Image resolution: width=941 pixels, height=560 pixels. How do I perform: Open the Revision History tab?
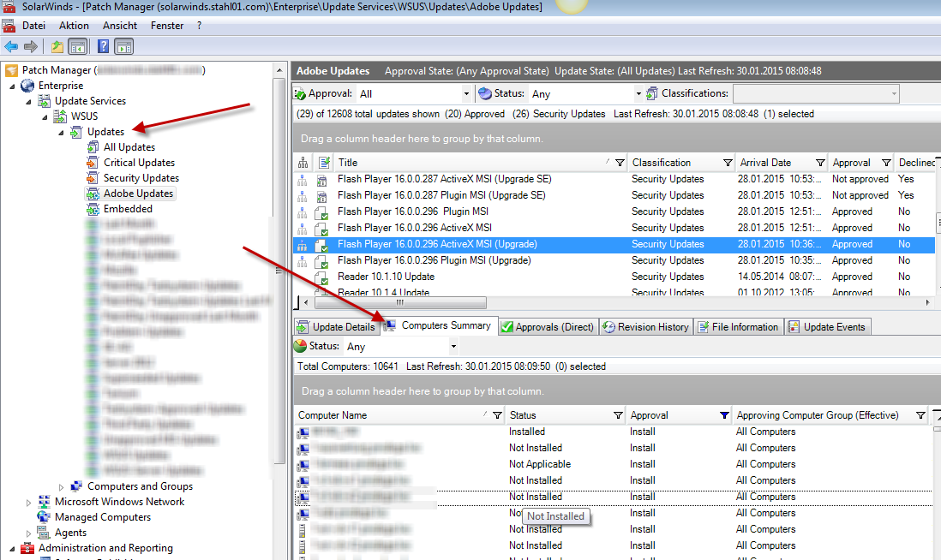[645, 327]
